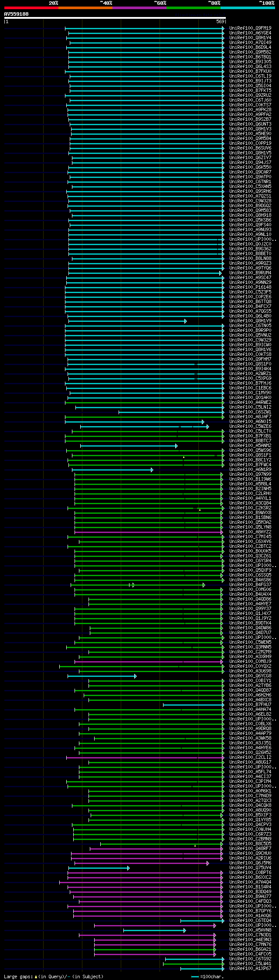Click the hit label UniRef100_B5XIF3

click(x=250, y=815)
